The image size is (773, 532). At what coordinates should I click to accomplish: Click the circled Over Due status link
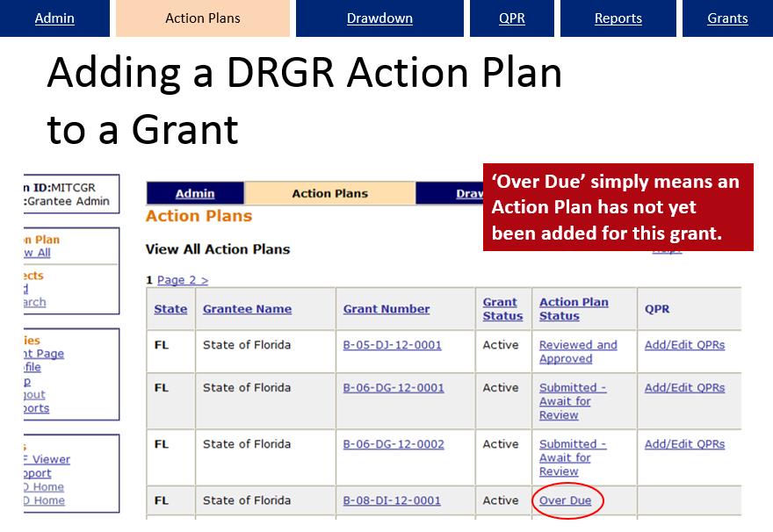pyautogui.click(x=567, y=500)
